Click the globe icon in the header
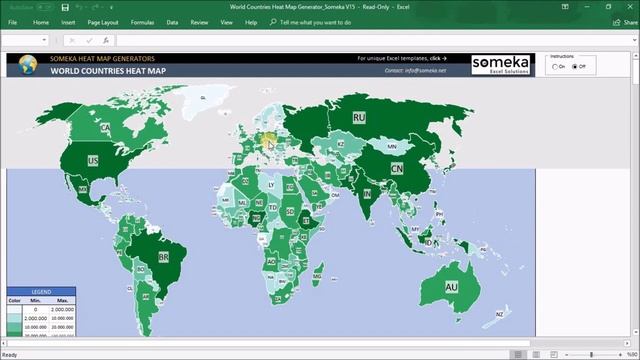 (28, 64)
